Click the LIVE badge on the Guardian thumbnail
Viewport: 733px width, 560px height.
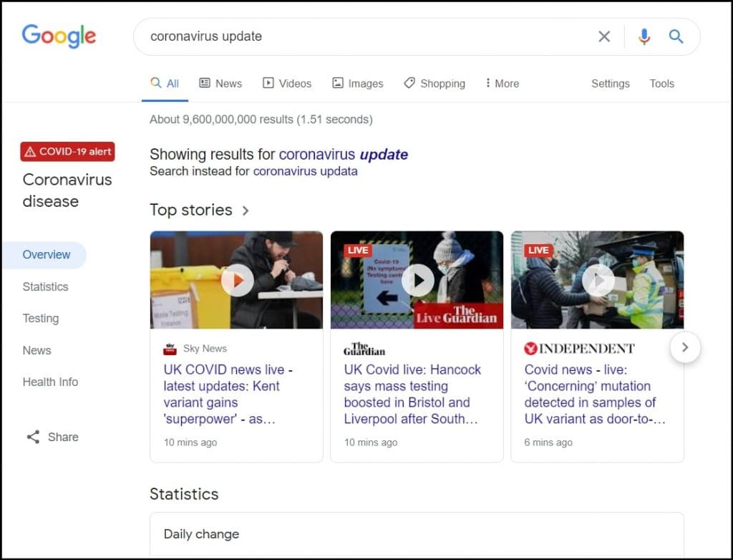(358, 251)
